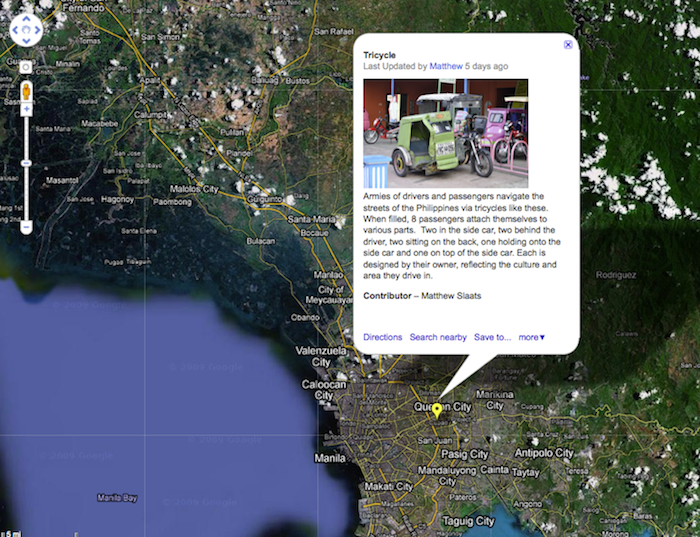Close the Tricycle info window
This screenshot has width=700, height=537.
click(568, 45)
